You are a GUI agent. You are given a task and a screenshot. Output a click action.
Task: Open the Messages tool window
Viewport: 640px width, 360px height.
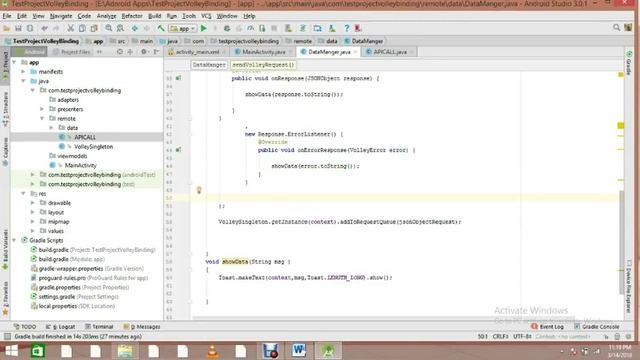142,327
